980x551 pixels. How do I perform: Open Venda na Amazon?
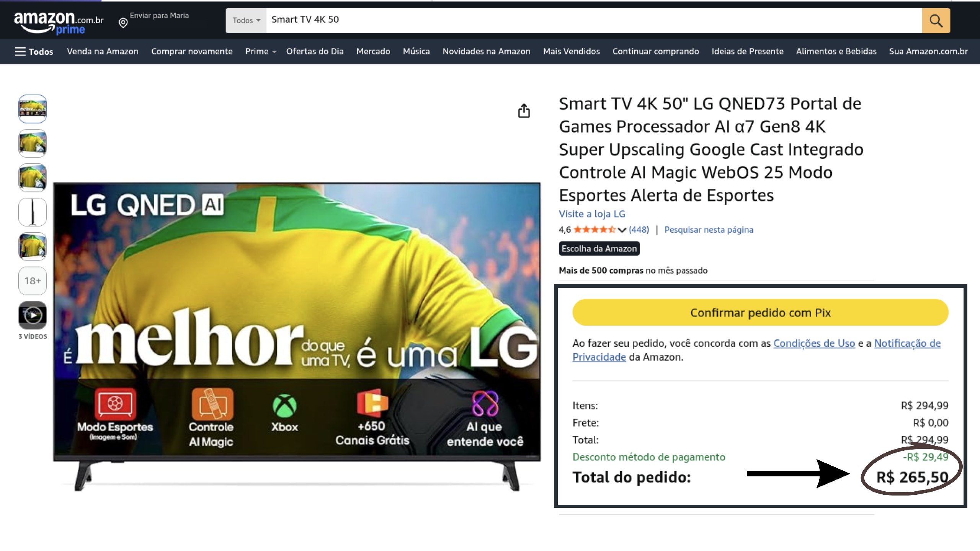pyautogui.click(x=103, y=51)
